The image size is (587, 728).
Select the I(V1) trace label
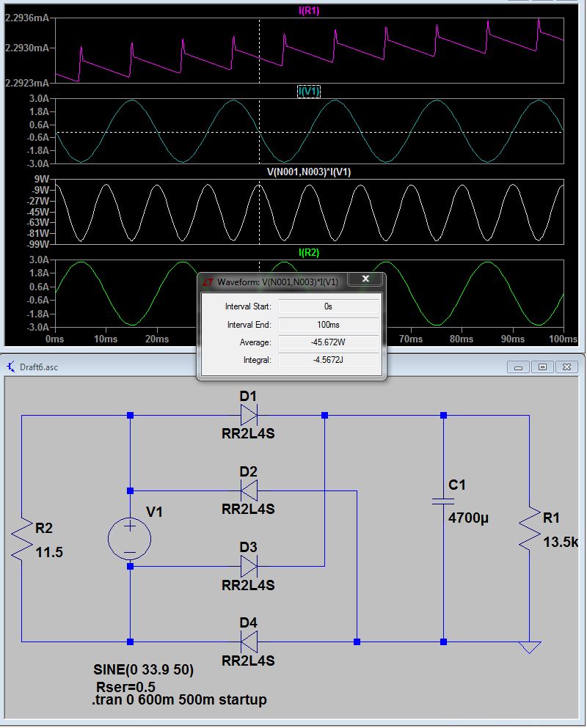(x=309, y=91)
